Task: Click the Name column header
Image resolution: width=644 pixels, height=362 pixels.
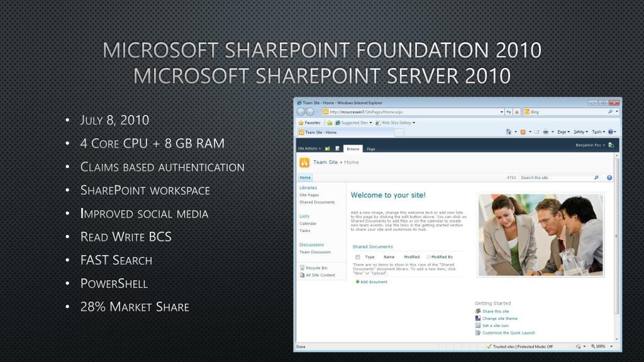Action: [389, 257]
